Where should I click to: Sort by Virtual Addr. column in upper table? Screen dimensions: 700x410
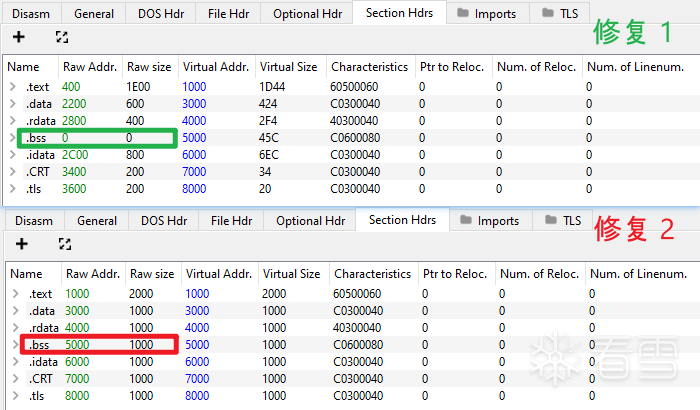[215, 67]
